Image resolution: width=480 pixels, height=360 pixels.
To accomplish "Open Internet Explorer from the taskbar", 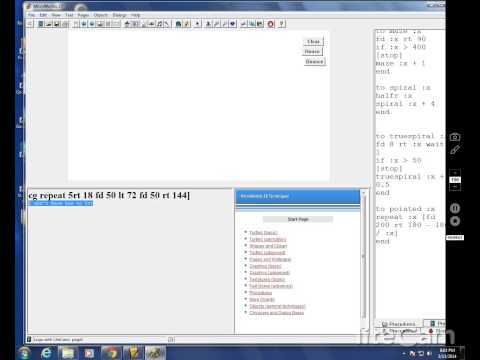I will [x=46, y=353].
